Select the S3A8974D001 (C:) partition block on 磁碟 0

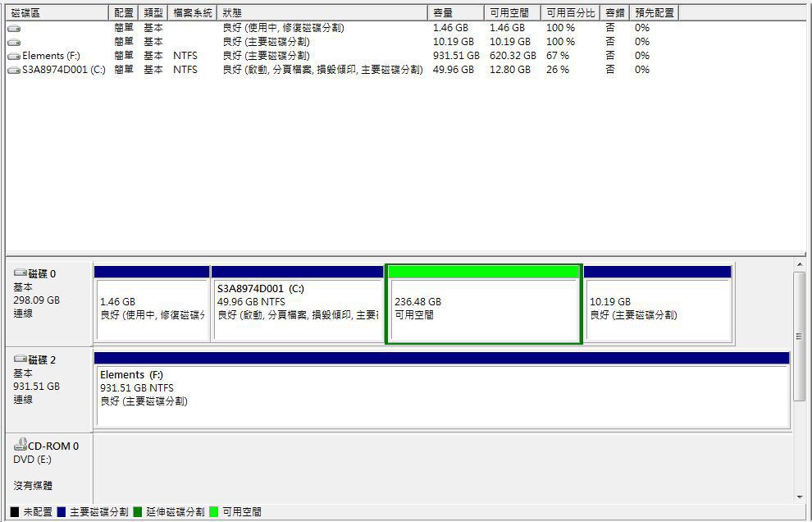pos(297,304)
